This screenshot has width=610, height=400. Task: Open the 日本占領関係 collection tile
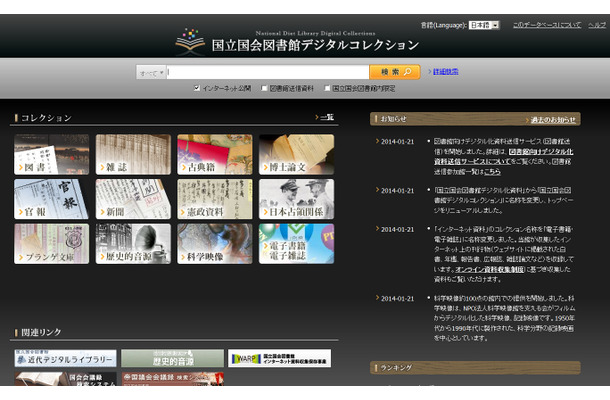296,199
